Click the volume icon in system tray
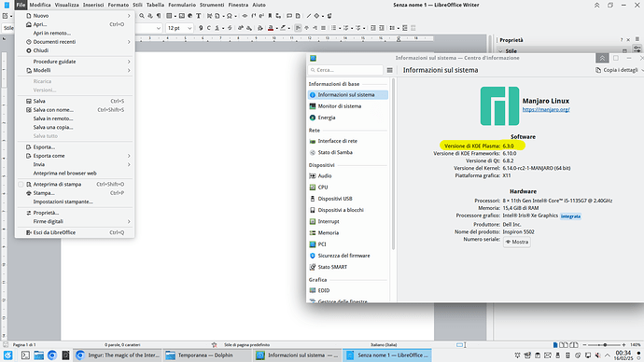Screen dimensions: 644x362 point(597,355)
